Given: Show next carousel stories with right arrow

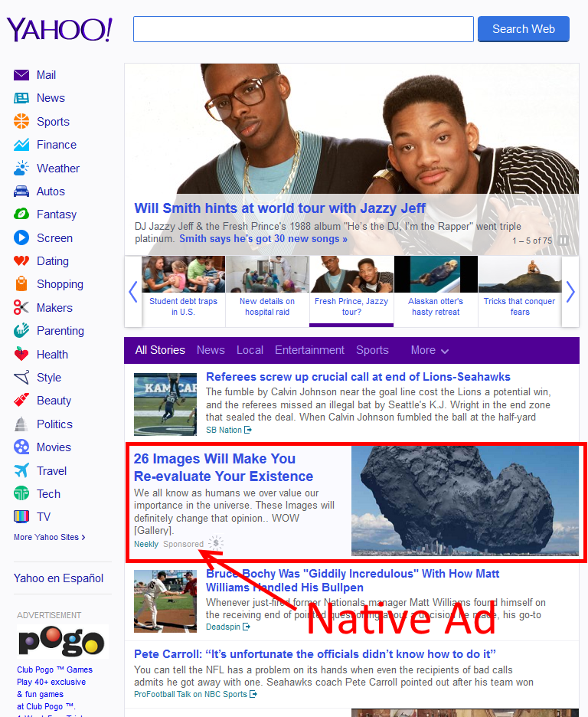Looking at the screenshot, I should click(x=570, y=292).
